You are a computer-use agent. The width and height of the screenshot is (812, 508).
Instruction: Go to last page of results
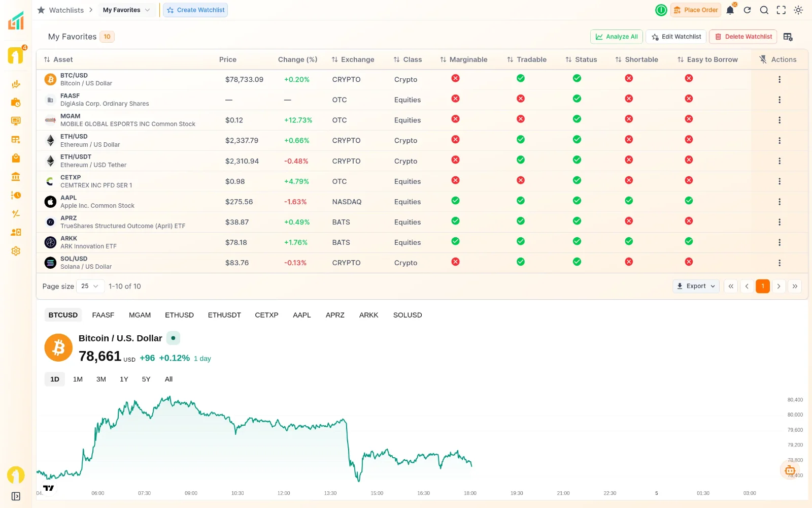pos(795,286)
